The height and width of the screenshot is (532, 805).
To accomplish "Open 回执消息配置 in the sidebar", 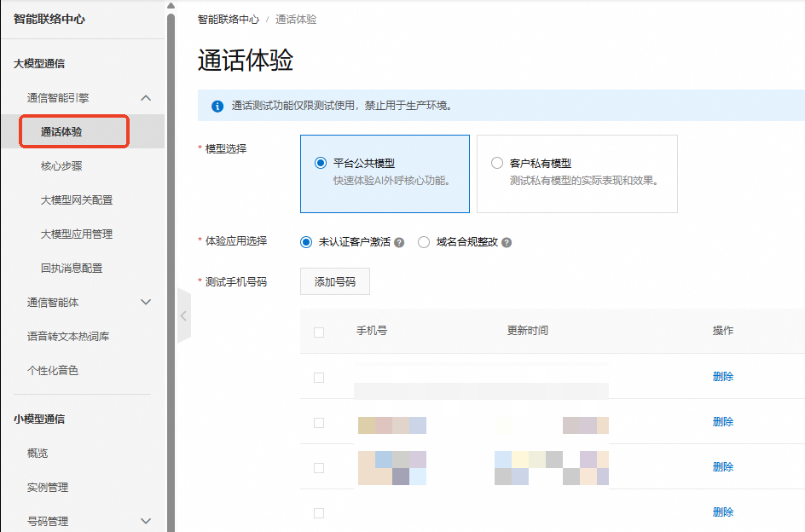I will coord(72,268).
